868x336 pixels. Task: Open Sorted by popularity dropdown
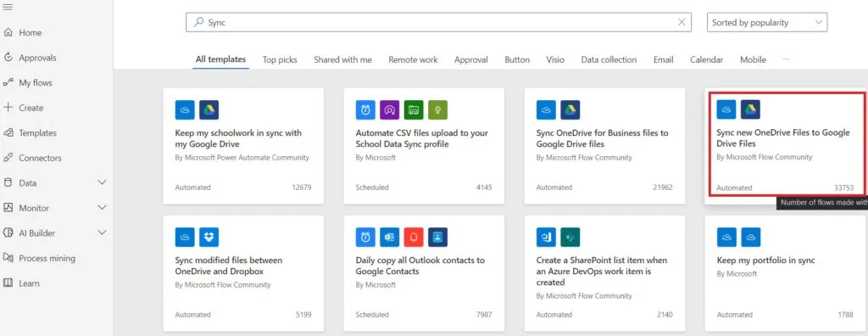coord(766,22)
